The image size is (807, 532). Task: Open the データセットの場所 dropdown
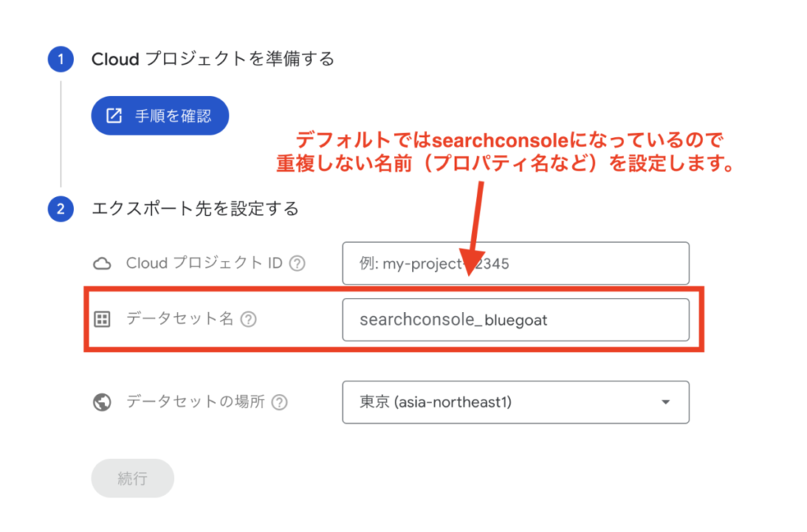(x=515, y=402)
